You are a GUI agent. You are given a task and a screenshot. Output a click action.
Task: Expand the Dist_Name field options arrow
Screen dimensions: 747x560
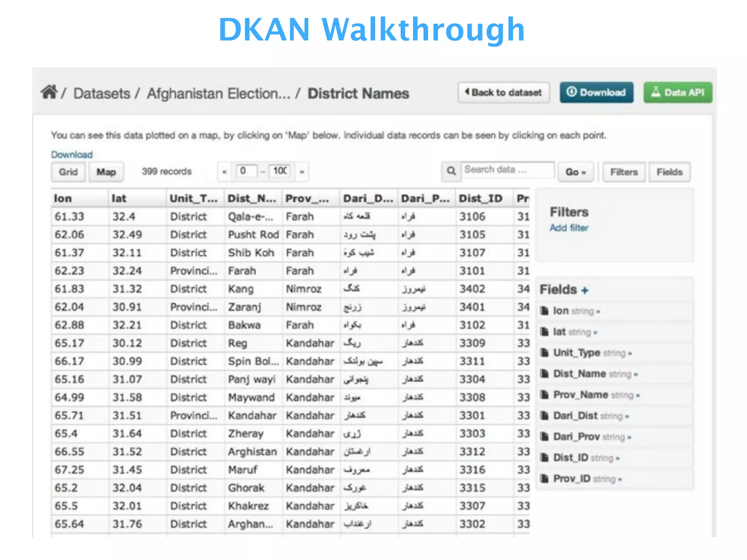click(636, 374)
